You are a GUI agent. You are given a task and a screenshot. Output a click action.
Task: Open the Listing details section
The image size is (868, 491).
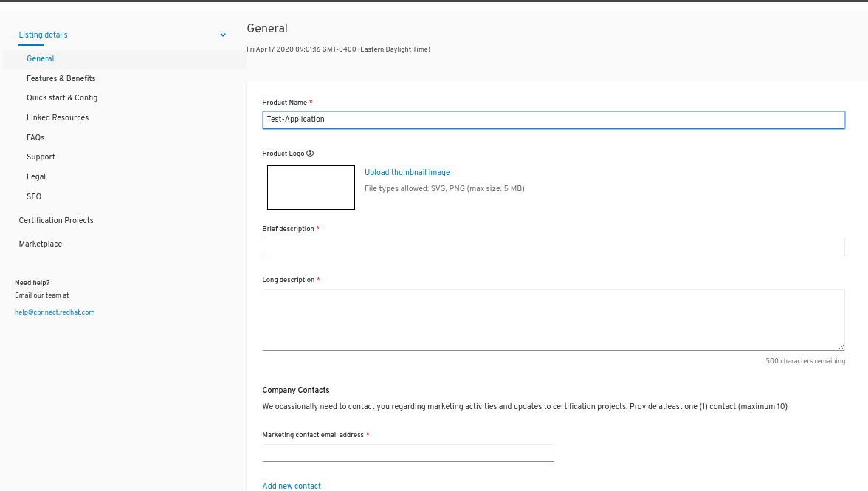[x=43, y=35]
